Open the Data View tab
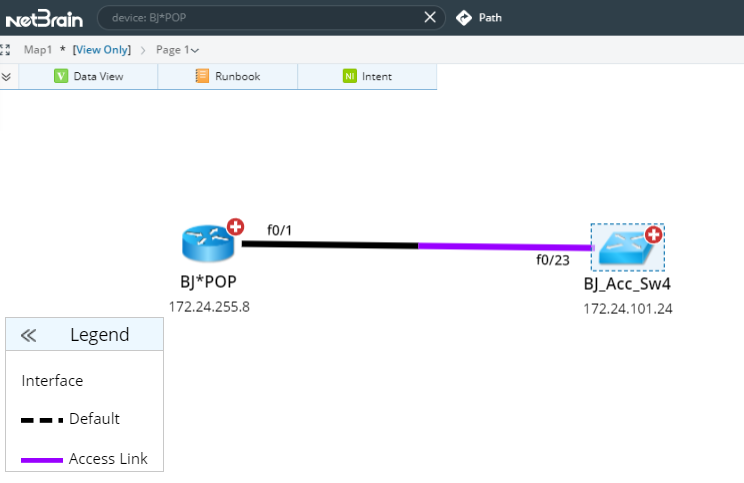 pos(88,76)
